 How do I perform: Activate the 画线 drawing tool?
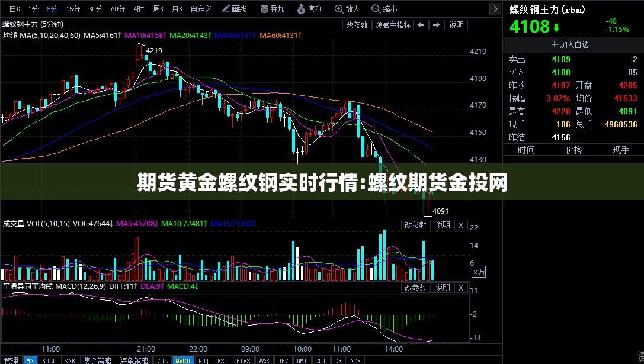[234, 9]
